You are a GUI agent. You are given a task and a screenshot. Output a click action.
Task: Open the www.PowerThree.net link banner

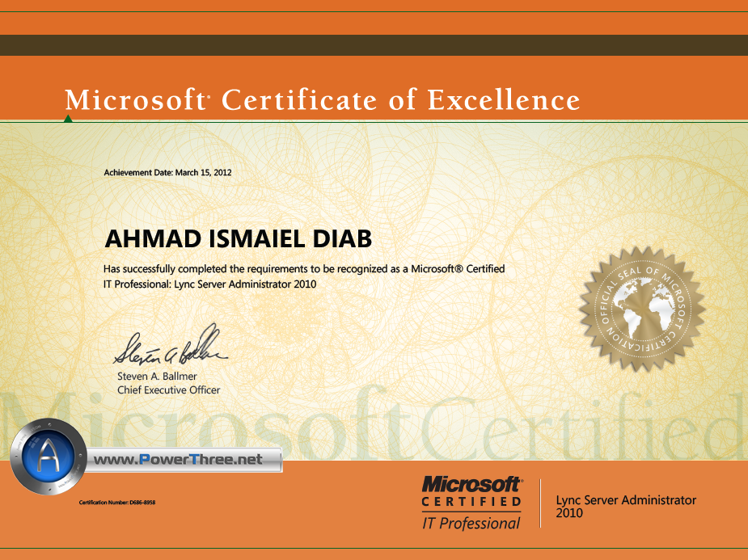pos(184,460)
